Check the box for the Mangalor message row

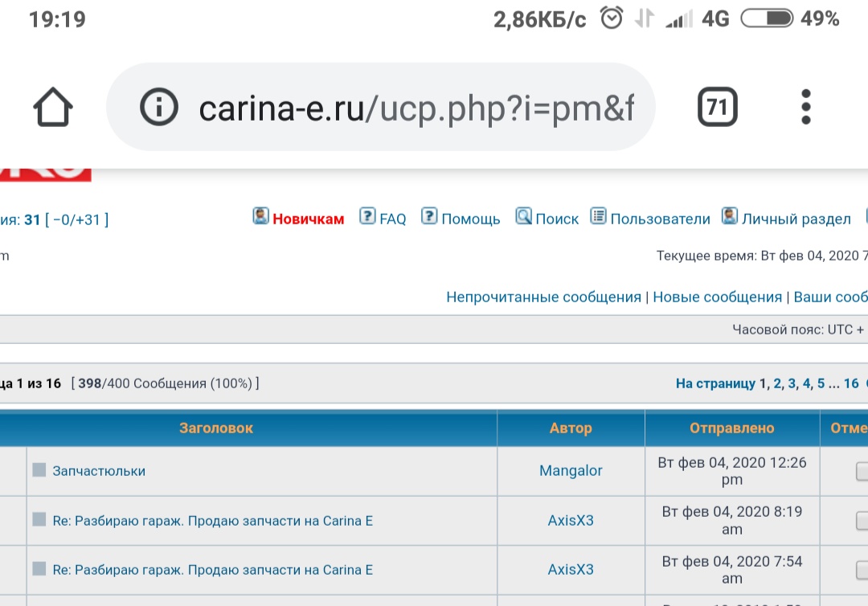click(x=862, y=471)
